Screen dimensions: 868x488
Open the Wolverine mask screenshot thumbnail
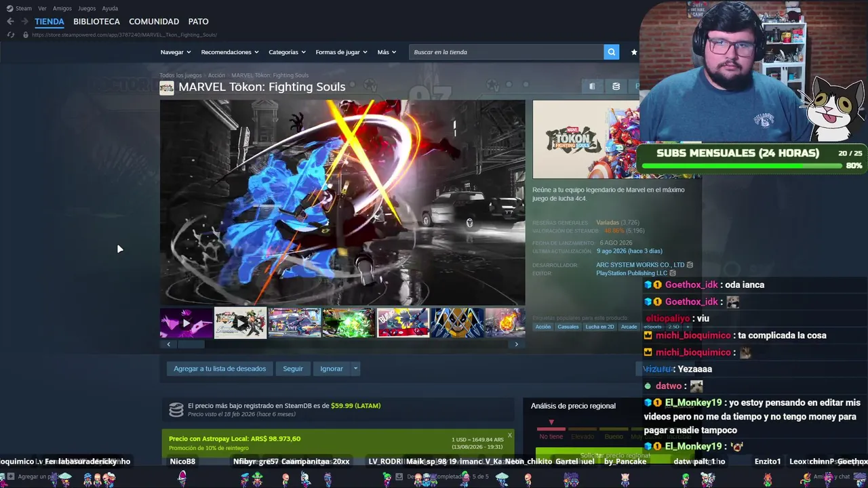point(458,323)
